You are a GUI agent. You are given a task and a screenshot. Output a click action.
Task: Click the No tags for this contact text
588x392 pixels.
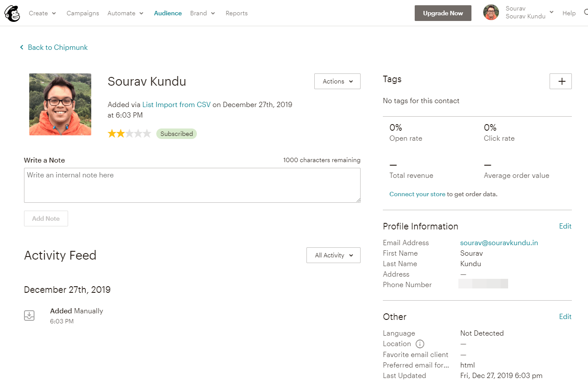point(421,101)
